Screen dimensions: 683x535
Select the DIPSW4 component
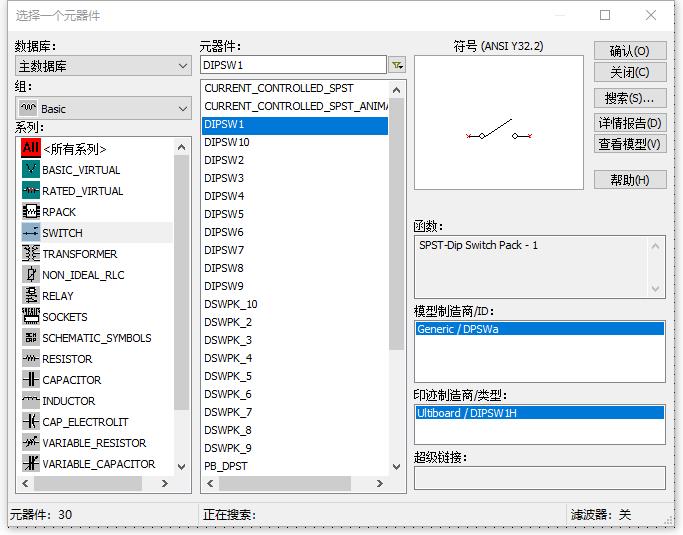(295, 196)
